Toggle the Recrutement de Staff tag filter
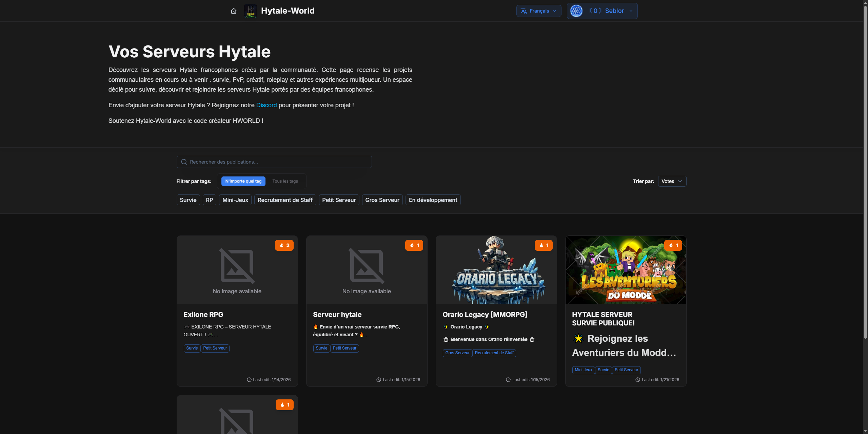Viewport: 868px width, 434px height. (x=285, y=200)
